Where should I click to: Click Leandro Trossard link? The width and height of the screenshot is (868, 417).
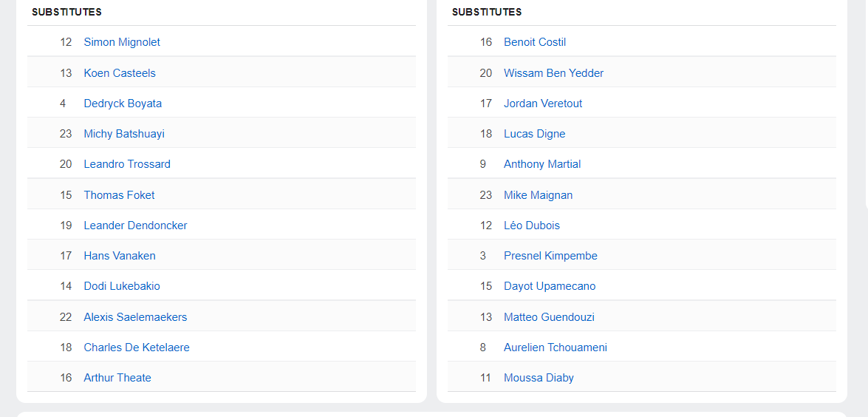click(127, 164)
